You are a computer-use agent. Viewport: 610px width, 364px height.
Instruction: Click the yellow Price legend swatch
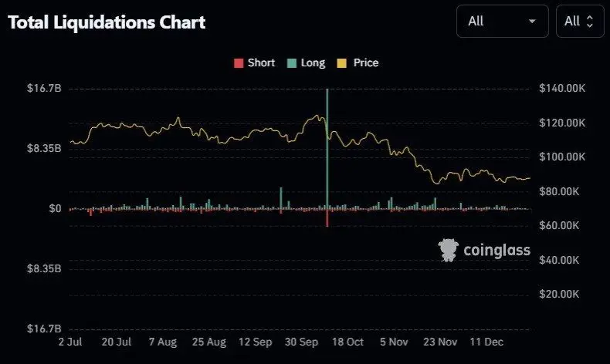[343, 63]
